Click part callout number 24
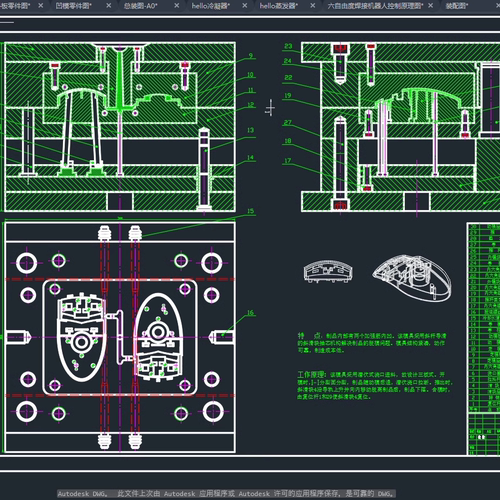Image resolution: width=500 pixels, height=500 pixels. point(288,61)
